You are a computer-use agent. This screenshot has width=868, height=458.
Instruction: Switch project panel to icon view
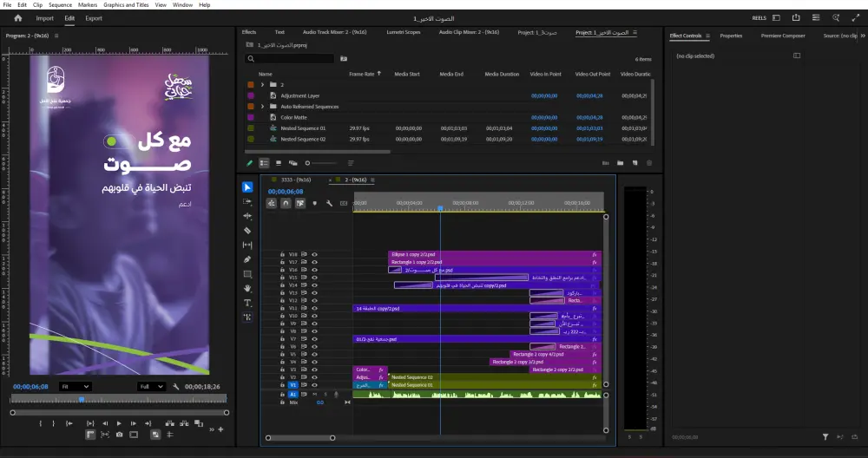[278, 162]
